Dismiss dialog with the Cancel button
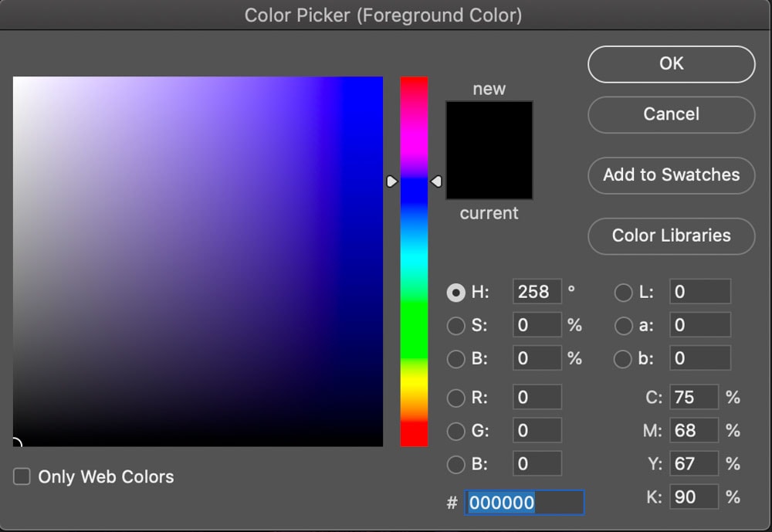This screenshot has height=532, width=772. tap(671, 114)
